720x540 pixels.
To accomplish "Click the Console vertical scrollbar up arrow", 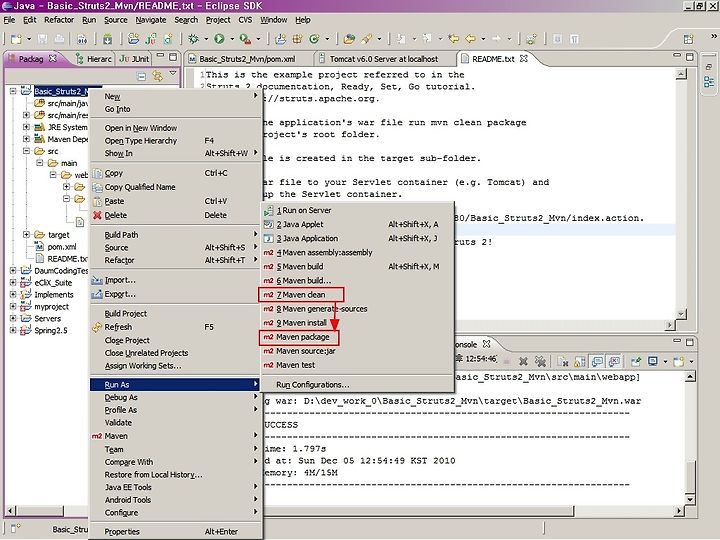I will [x=690, y=377].
